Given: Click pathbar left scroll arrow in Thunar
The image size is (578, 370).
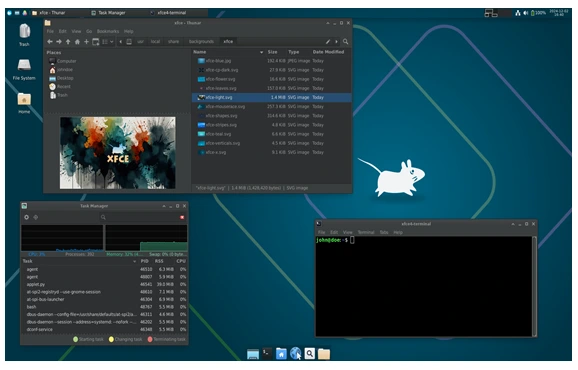Looking at the screenshot, I should pyautogui.click(x=121, y=42).
